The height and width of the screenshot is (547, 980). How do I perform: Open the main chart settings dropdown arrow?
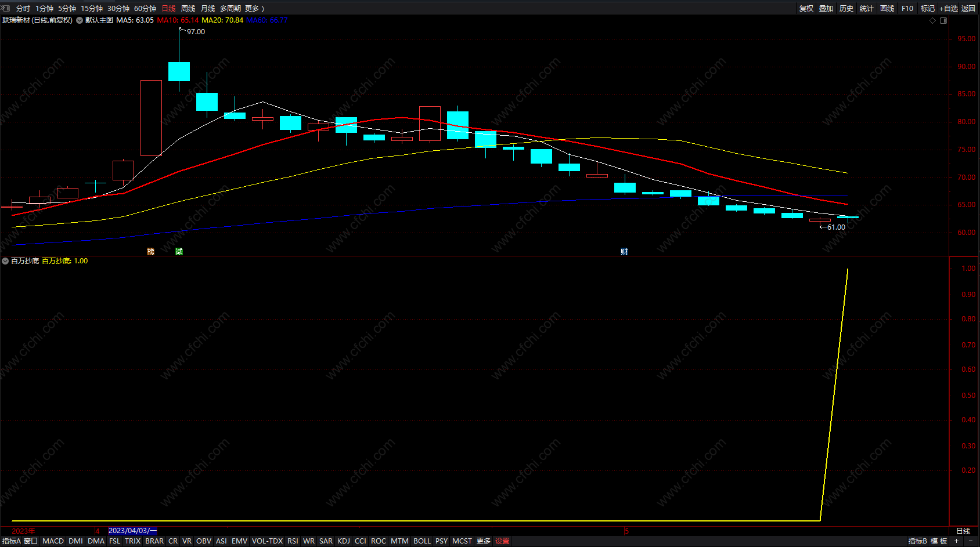coord(80,20)
